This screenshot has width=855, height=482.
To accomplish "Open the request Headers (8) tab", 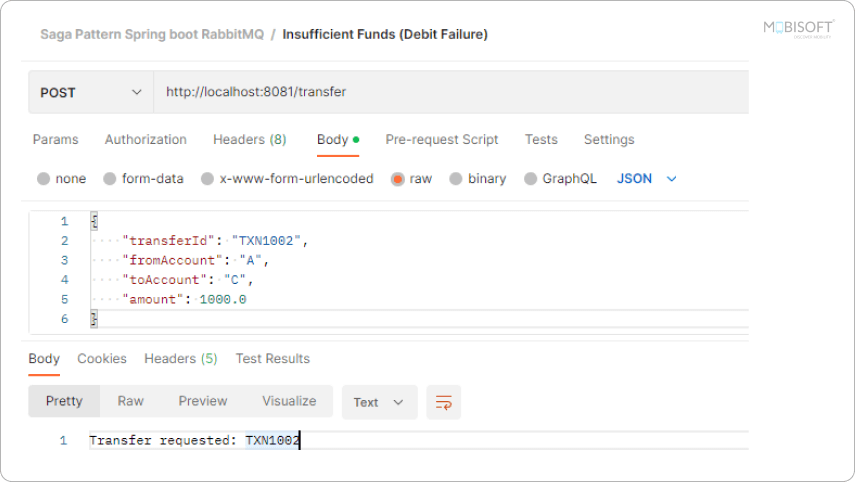I will point(250,140).
